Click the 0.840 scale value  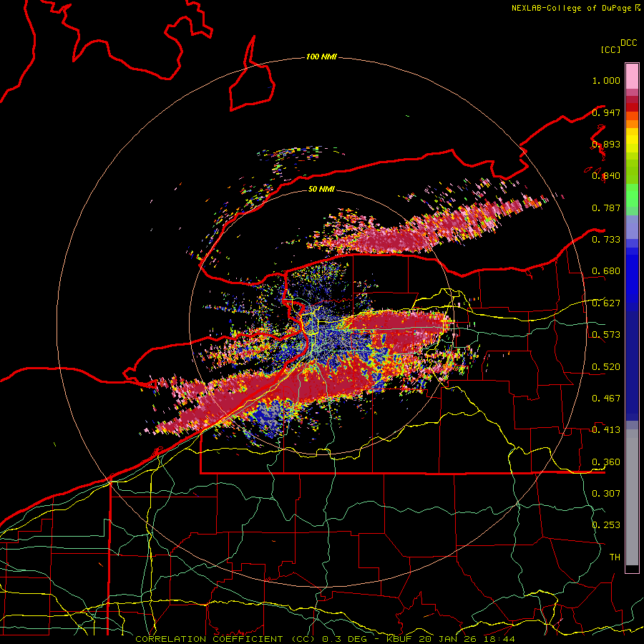coord(606,176)
